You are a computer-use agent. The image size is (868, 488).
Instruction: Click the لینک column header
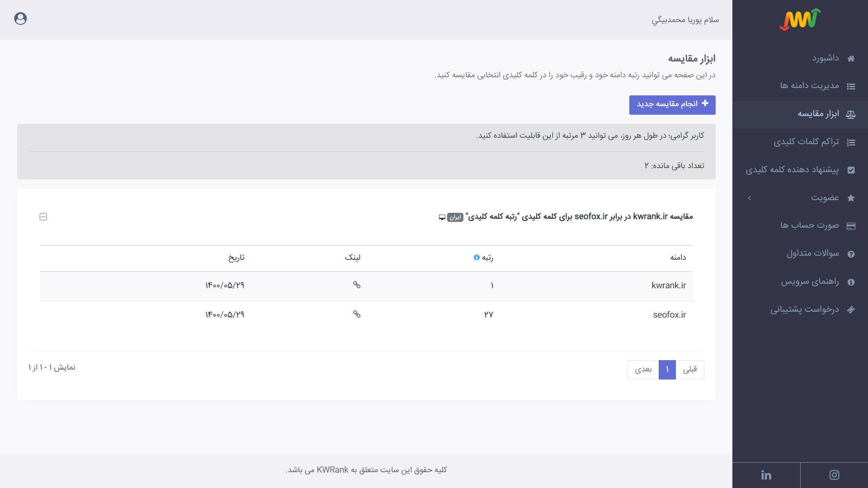tap(353, 258)
